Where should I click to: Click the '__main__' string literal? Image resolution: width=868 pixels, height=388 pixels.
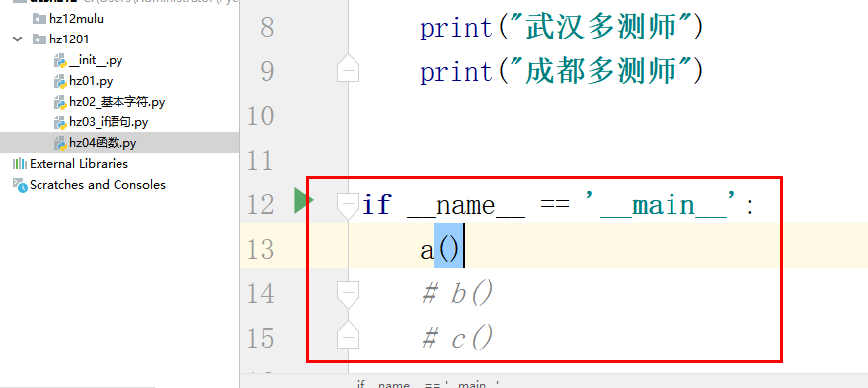[x=662, y=205]
